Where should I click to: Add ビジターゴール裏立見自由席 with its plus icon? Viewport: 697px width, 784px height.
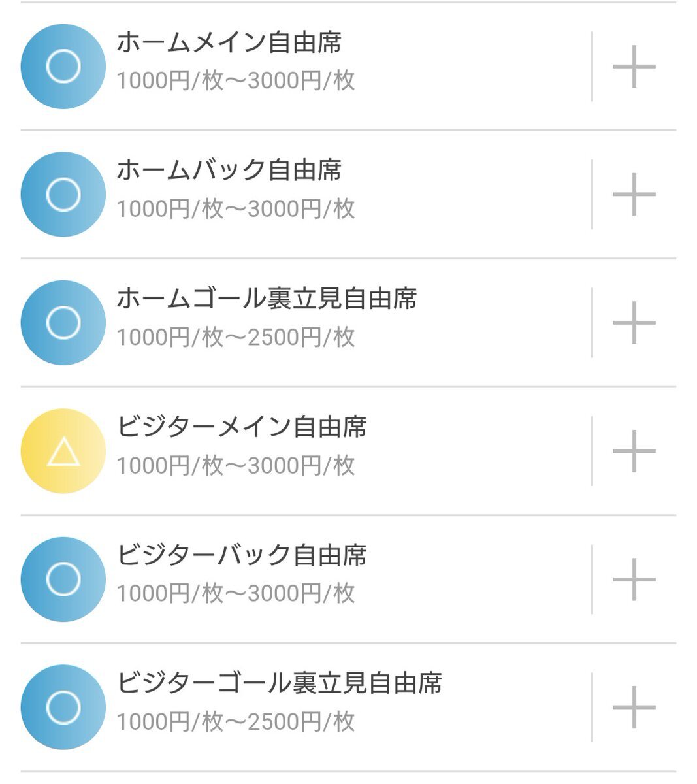pyautogui.click(x=634, y=707)
